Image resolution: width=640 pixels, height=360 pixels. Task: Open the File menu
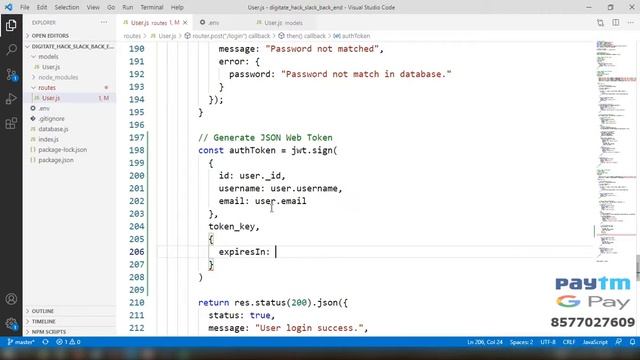coord(24,7)
